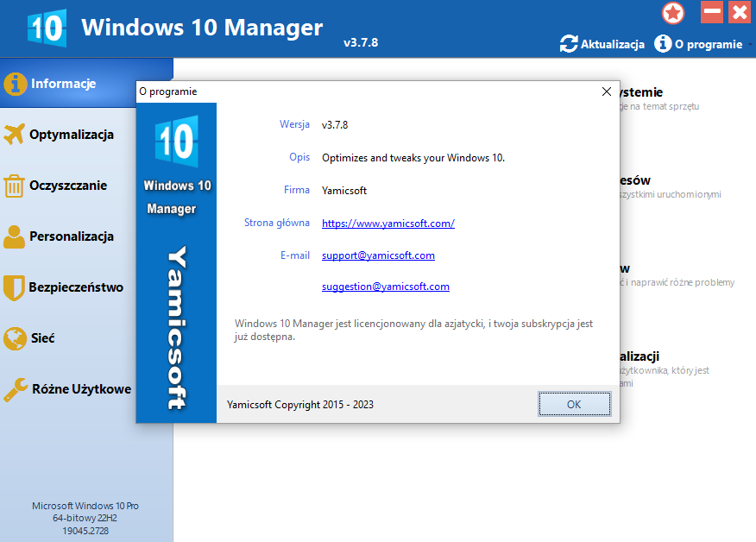Minimize the Windows 10 Manager window
This screenshot has height=542, width=756.
pos(712,11)
